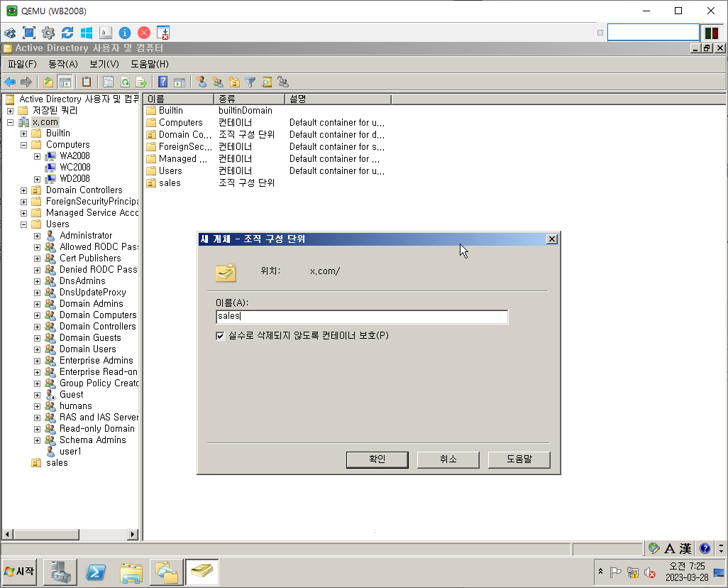Click 취소 button in the dialog
Screen dimensions: 728x588
(448, 459)
